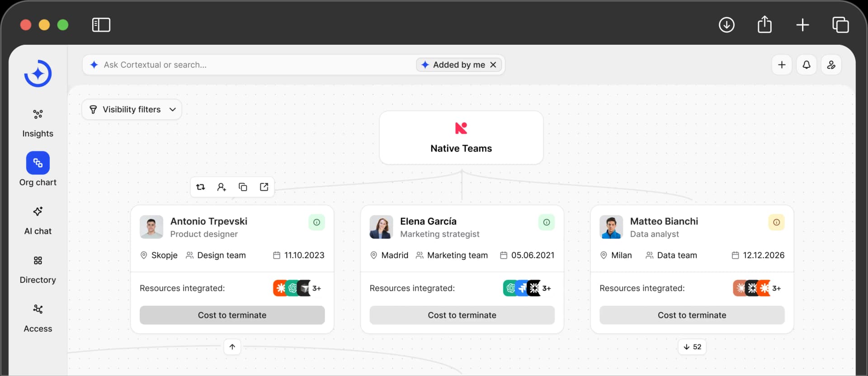This screenshot has width=868, height=376.
Task: Click Matteo's integrated resources icons
Action: pyautogui.click(x=757, y=288)
